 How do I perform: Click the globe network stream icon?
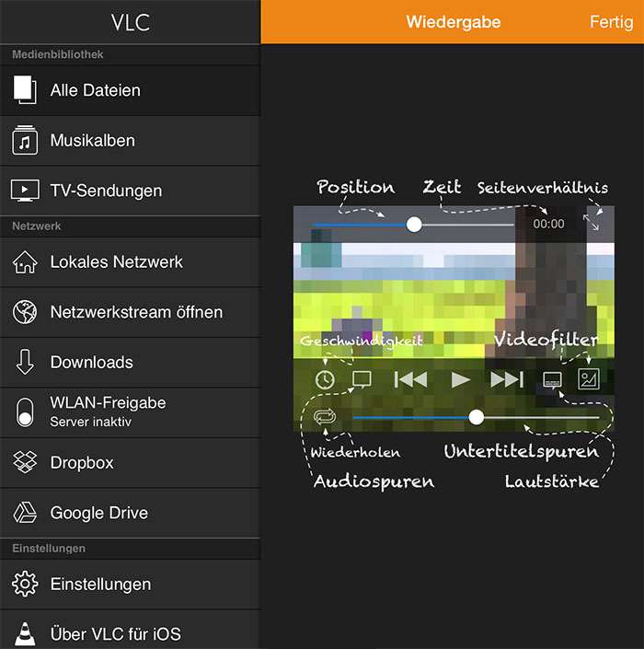[x=25, y=312]
